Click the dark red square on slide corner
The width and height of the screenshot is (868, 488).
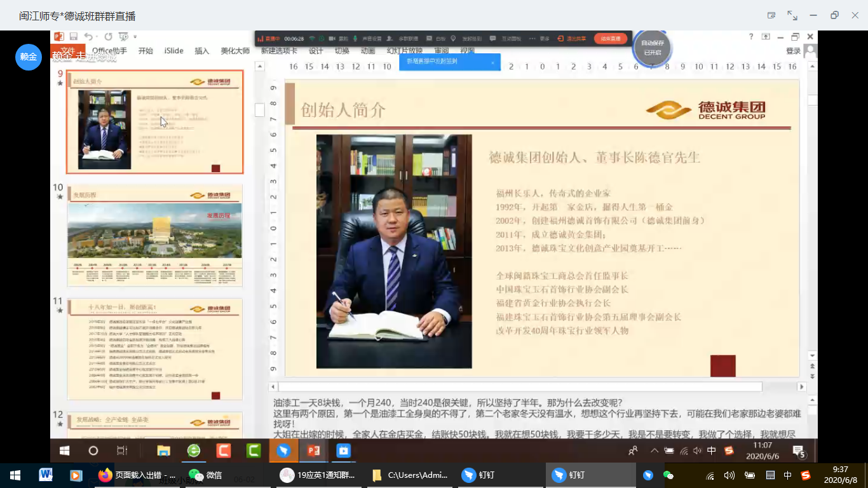(x=722, y=366)
